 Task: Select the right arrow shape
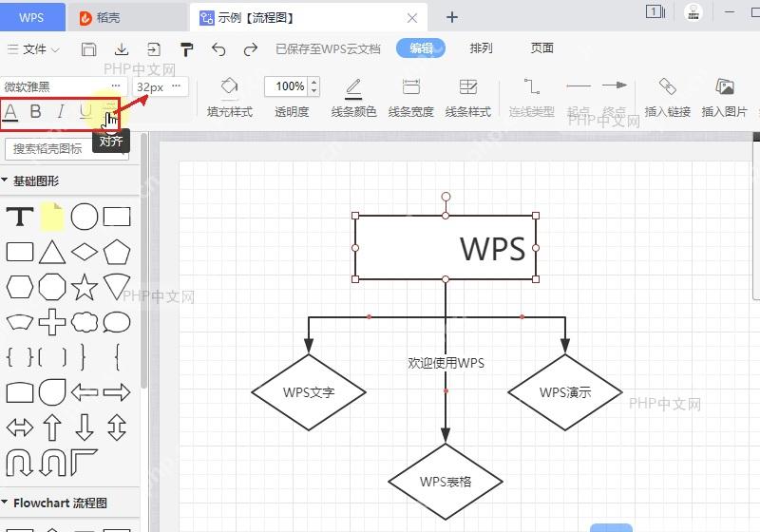coord(117,392)
